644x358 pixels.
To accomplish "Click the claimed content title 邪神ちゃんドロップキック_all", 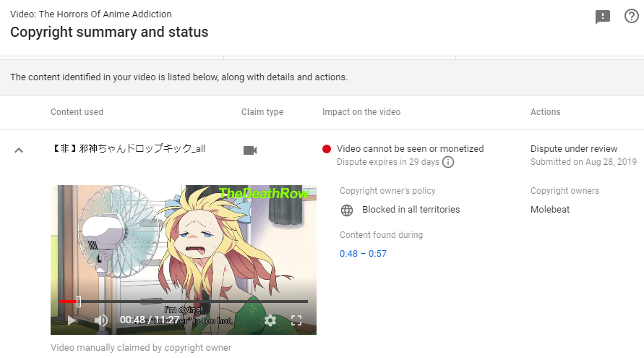I will coord(129,148).
